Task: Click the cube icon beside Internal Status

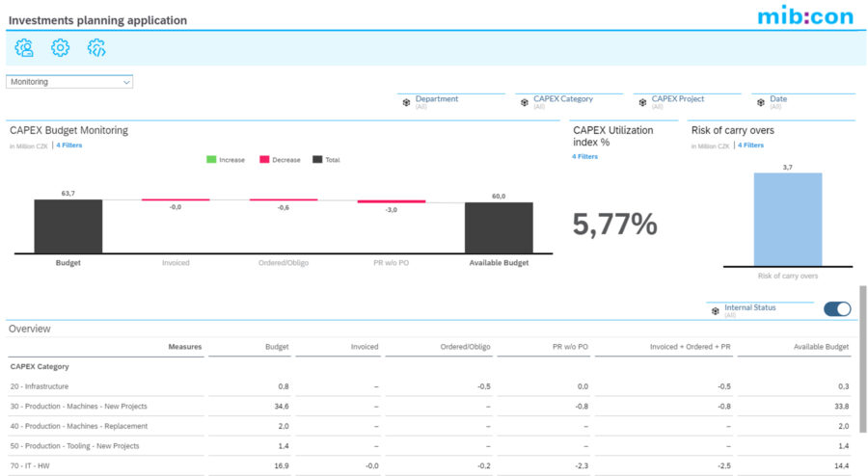Action: point(715,311)
